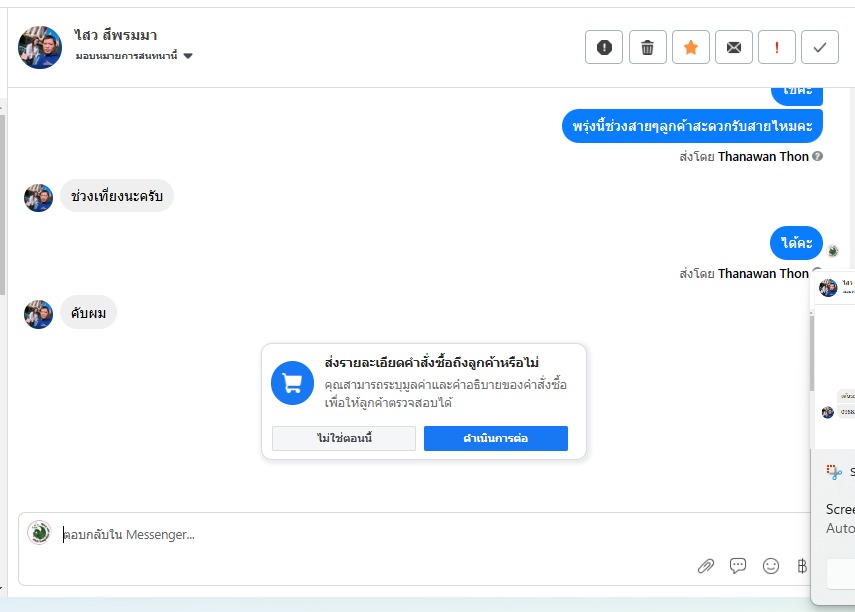The height and width of the screenshot is (612, 855).
Task: Click the customer name 'ไสว สีพรมมา'
Action: (x=116, y=36)
